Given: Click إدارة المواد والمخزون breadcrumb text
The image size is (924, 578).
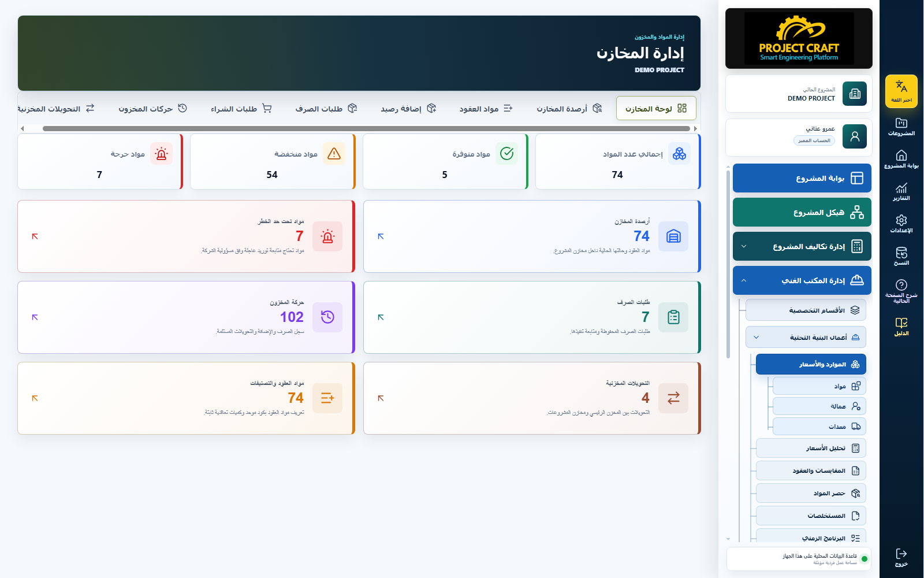Looking at the screenshot, I should tap(660, 37).
